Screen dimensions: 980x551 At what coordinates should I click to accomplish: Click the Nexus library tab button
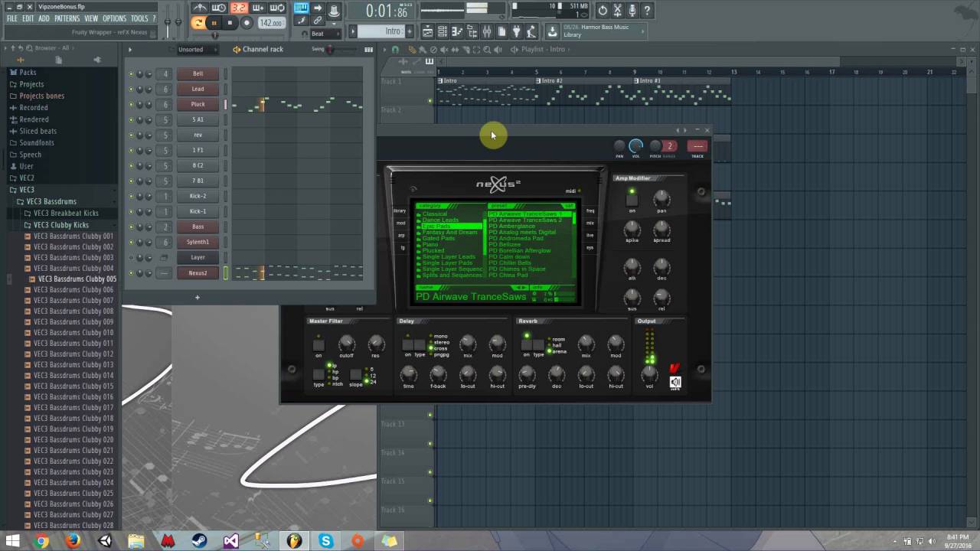tap(400, 210)
